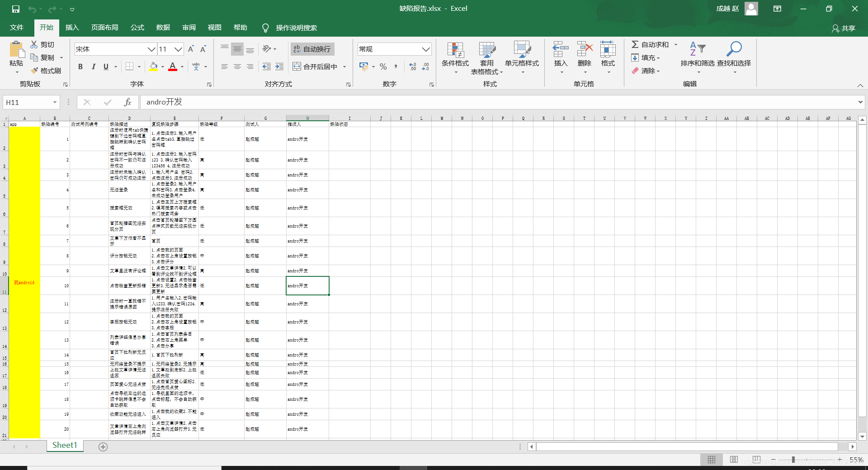Open the Merge and Center dropdown arrow

pos(344,66)
